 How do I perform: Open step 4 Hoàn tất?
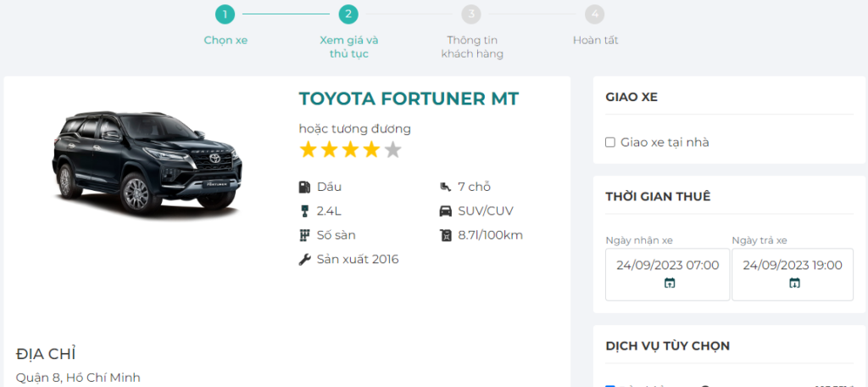pyautogui.click(x=595, y=14)
